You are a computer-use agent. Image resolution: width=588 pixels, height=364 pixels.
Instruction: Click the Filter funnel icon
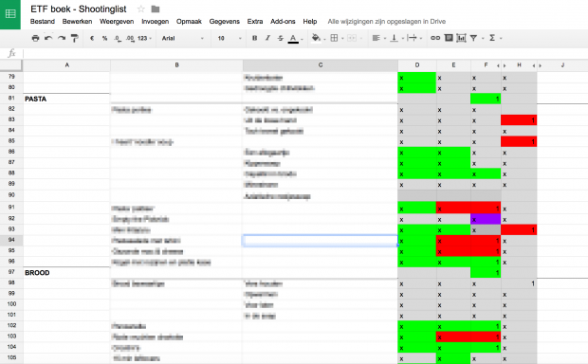tap(473, 38)
